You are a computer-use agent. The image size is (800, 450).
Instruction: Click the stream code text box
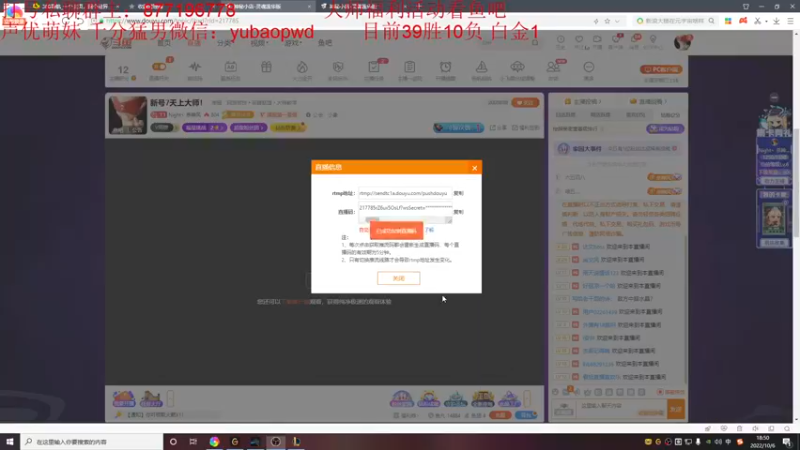pos(405,210)
